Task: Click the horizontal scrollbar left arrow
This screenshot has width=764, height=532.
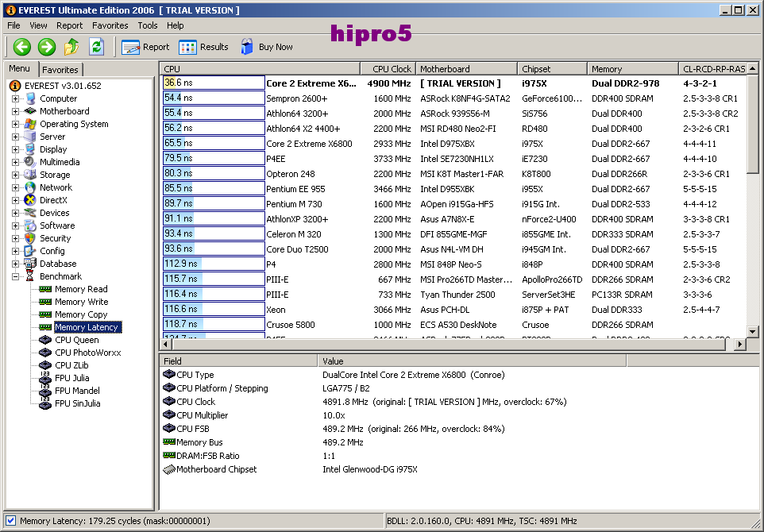Action: click(x=166, y=344)
